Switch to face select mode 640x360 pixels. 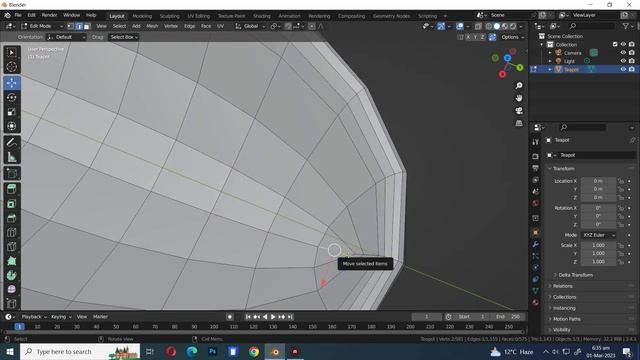click(87, 26)
